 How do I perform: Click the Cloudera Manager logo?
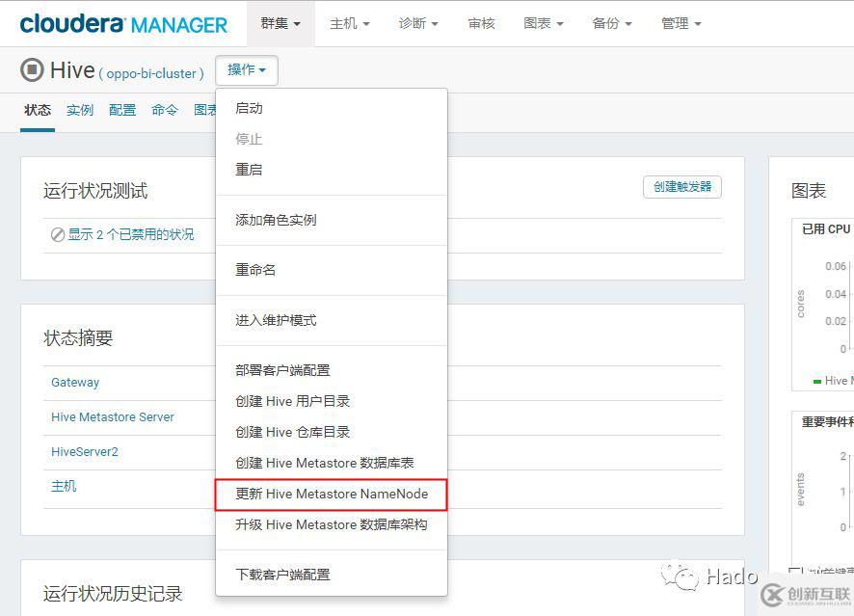click(123, 23)
